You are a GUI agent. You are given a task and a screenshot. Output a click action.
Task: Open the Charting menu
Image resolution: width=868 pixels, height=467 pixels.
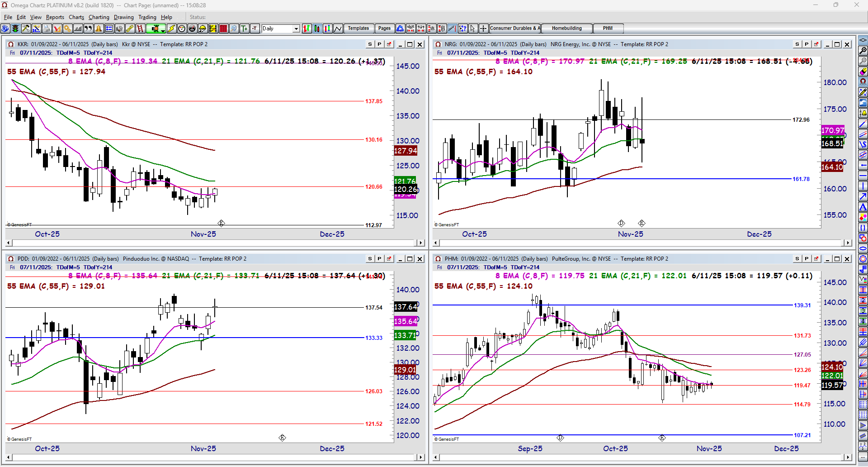tap(99, 17)
